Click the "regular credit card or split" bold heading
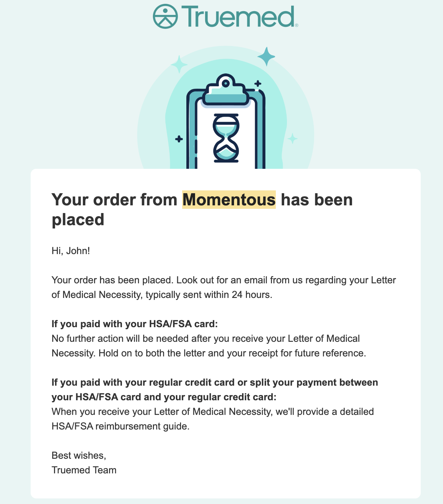443x504 pixels. [215, 383]
